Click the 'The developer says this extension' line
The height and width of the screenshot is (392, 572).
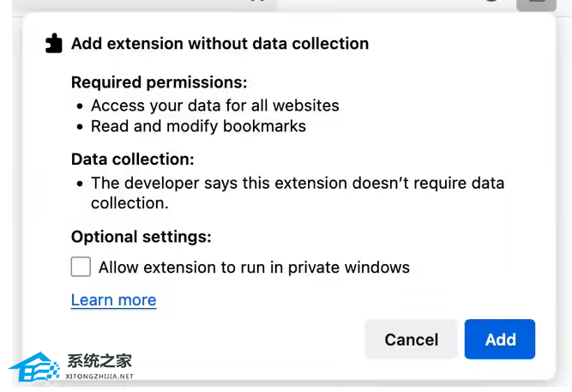(297, 183)
